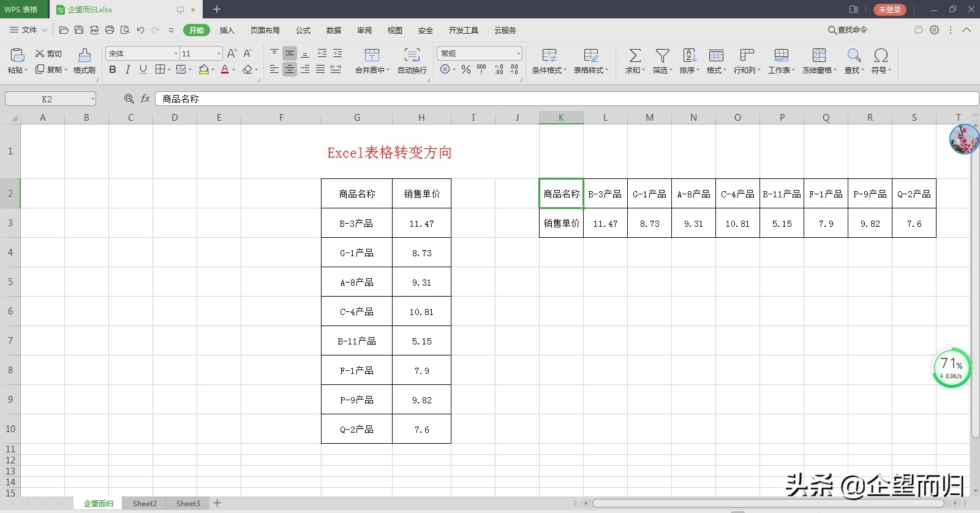Toggle middle vertical alignment

coord(290,53)
